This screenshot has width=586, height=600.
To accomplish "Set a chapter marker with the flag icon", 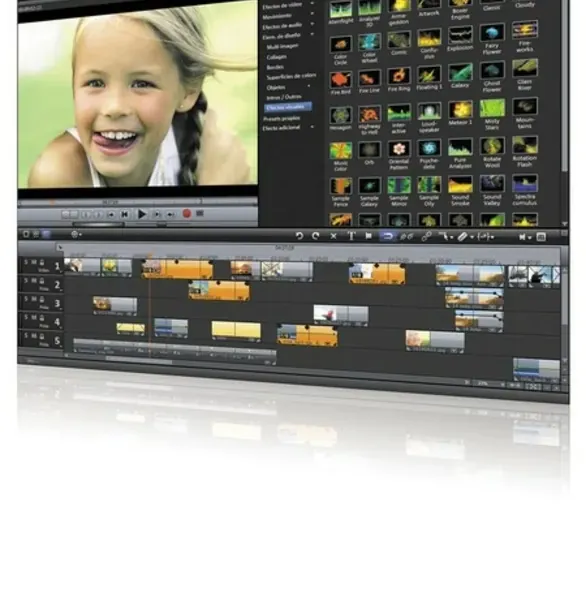I will click(368, 236).
